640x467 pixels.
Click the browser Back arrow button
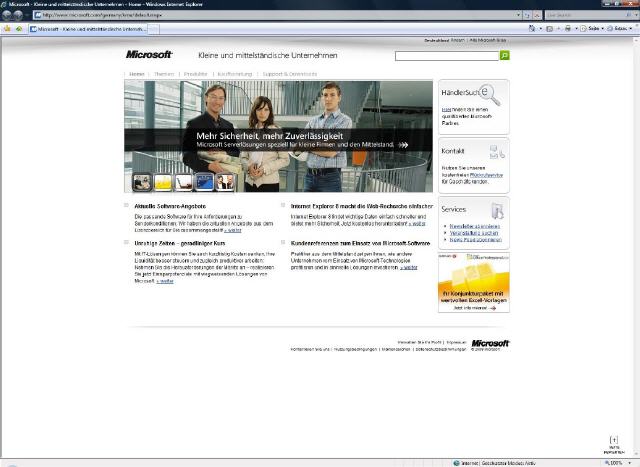click(x=9, y=15)
